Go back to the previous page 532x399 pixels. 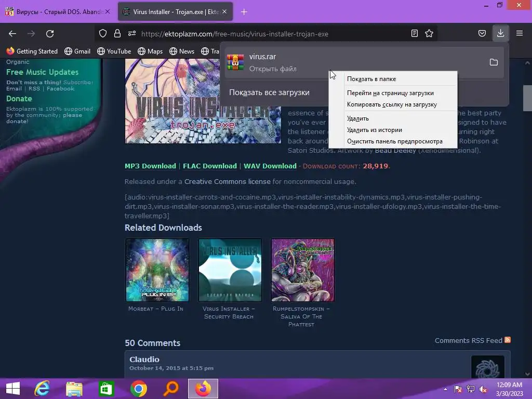click(x=12, y=34)
